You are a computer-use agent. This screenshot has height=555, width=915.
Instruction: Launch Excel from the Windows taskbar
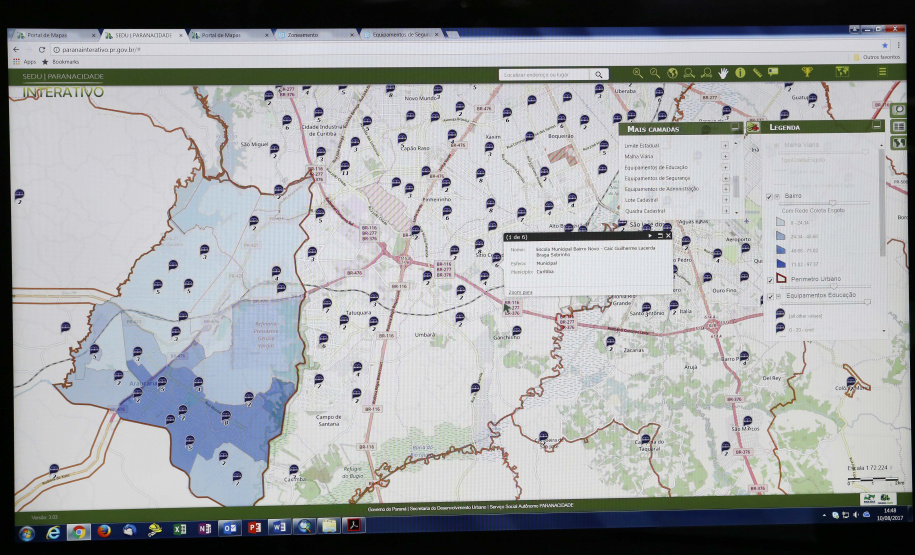180,528
